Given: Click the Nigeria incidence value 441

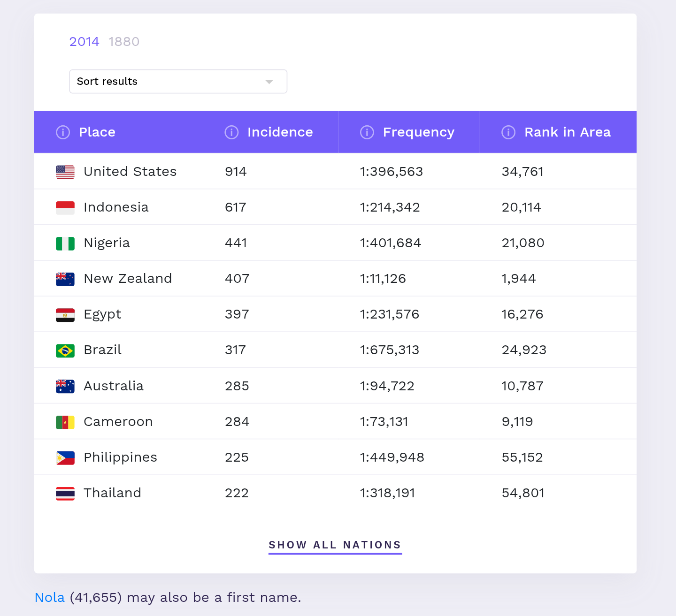Looking at the screenshot, I should (236, 243).
